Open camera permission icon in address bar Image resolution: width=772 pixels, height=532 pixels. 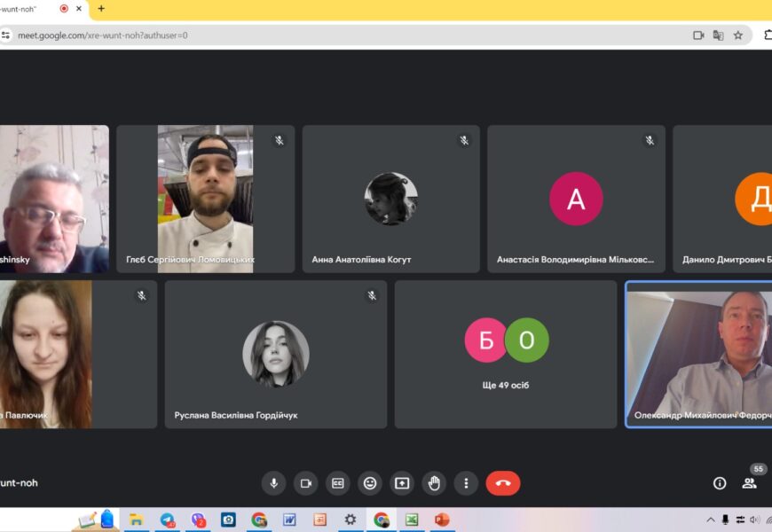click(698, 35)
